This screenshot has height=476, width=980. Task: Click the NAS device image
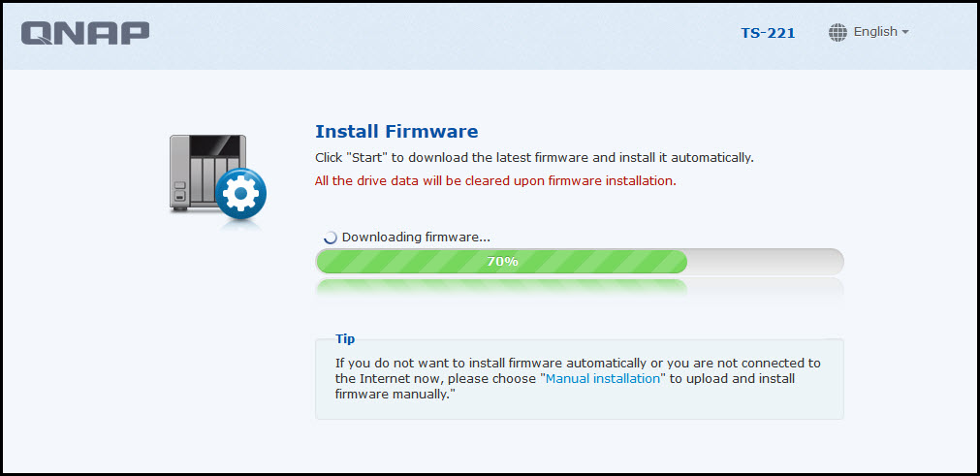[x=208, y=175]
